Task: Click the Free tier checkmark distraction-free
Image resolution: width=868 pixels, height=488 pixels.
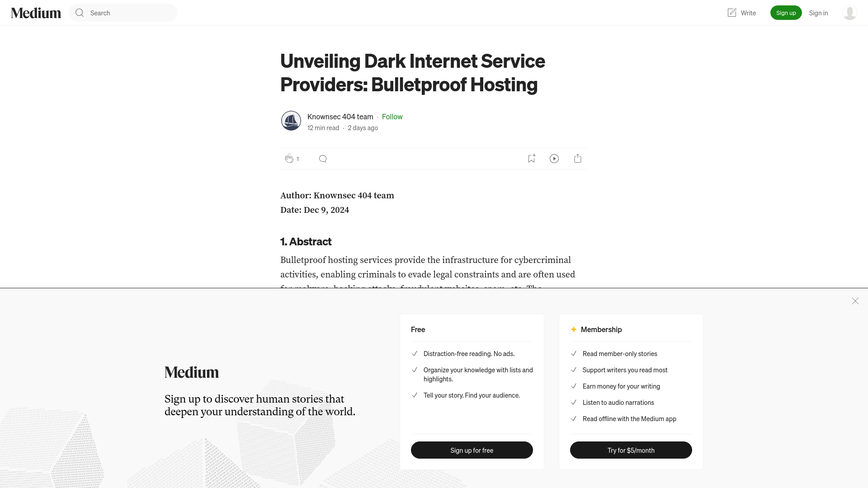Action: coord(414,353)
